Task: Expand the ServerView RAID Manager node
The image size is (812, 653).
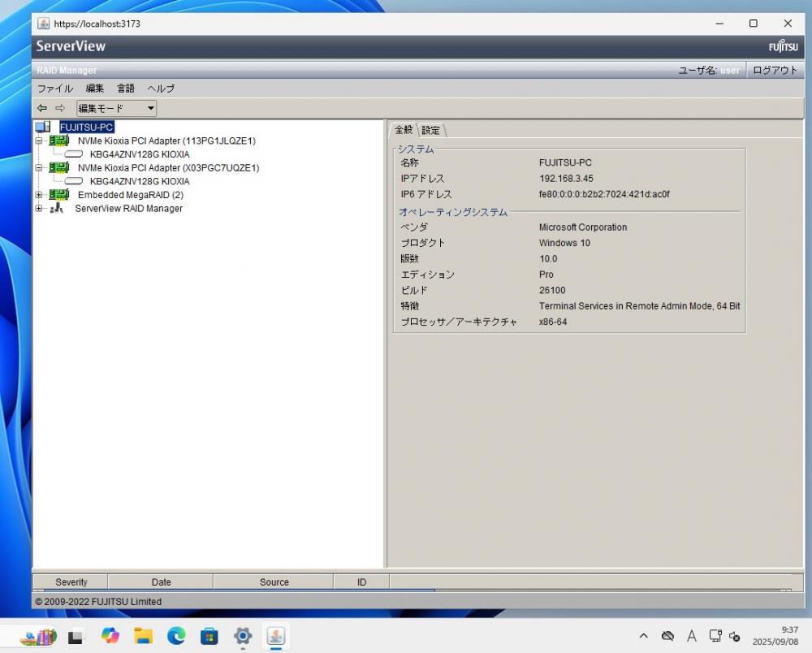Action: (x=39, y=208)
